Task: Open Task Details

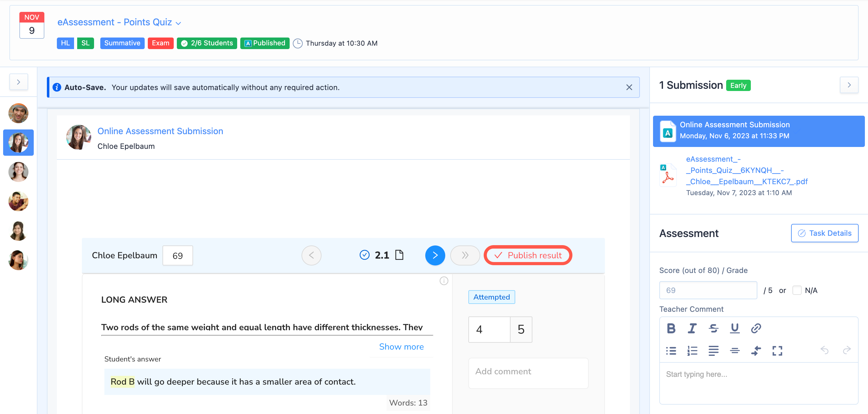Action: (x=824, y=233)
